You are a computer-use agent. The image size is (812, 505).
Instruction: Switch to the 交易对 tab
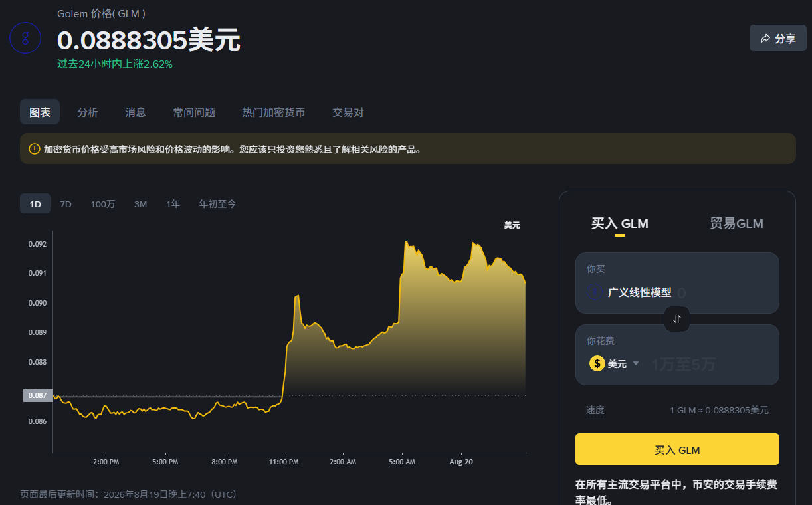tap(348, 112)
